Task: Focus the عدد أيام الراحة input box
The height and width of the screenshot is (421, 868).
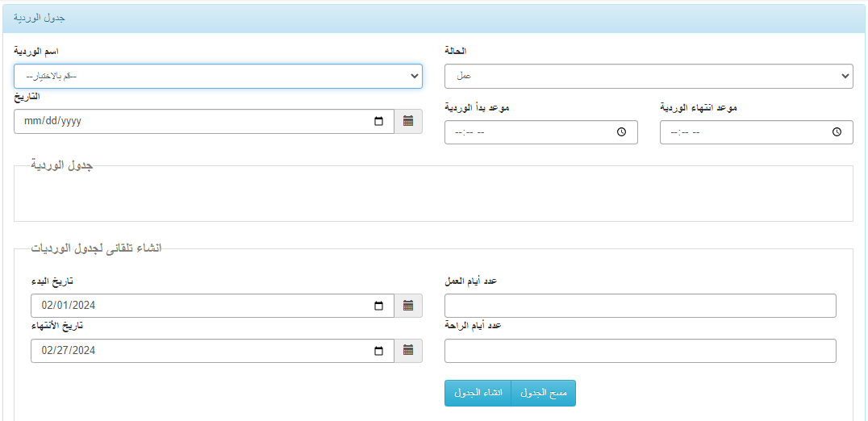Action: [641, 350]
